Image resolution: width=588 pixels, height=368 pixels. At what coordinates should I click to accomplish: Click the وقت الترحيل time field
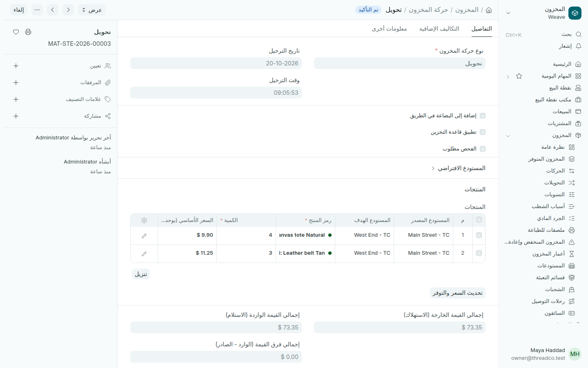pyautogui.click(x=216, y=93)
